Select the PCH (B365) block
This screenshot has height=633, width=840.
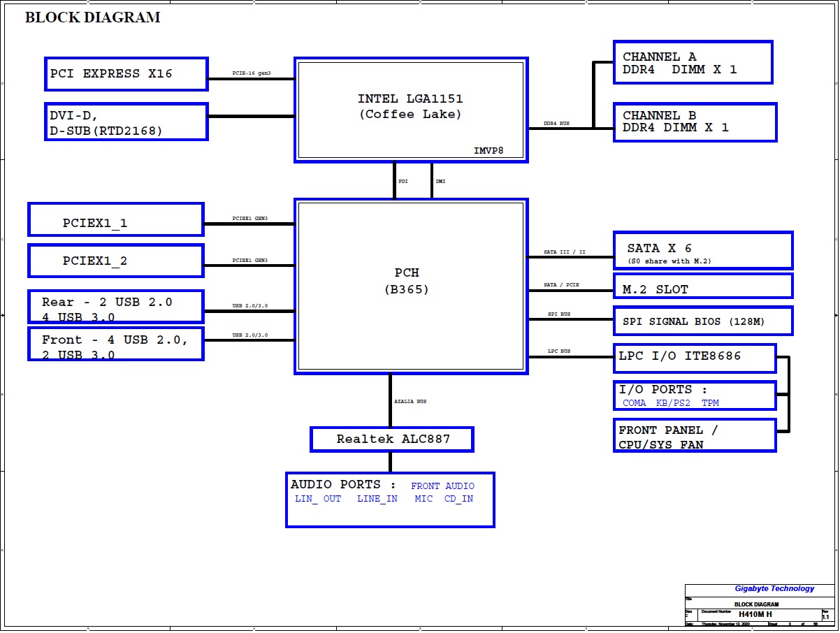tap(411, 286)
